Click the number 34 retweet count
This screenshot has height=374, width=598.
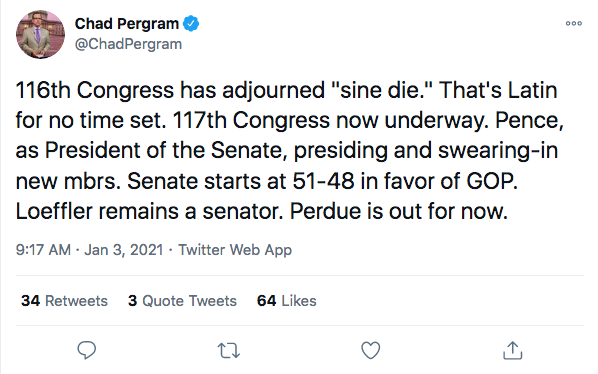[x=30, y=301]
